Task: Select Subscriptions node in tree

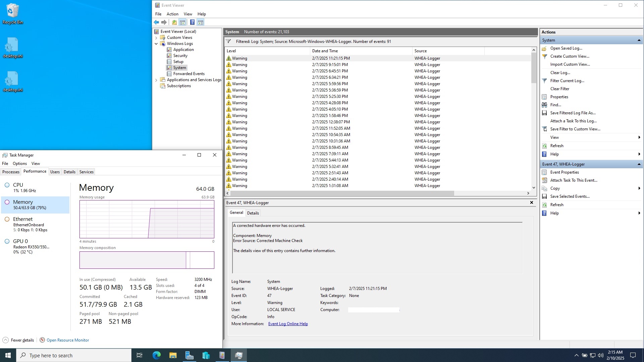Action: point(179,86)
